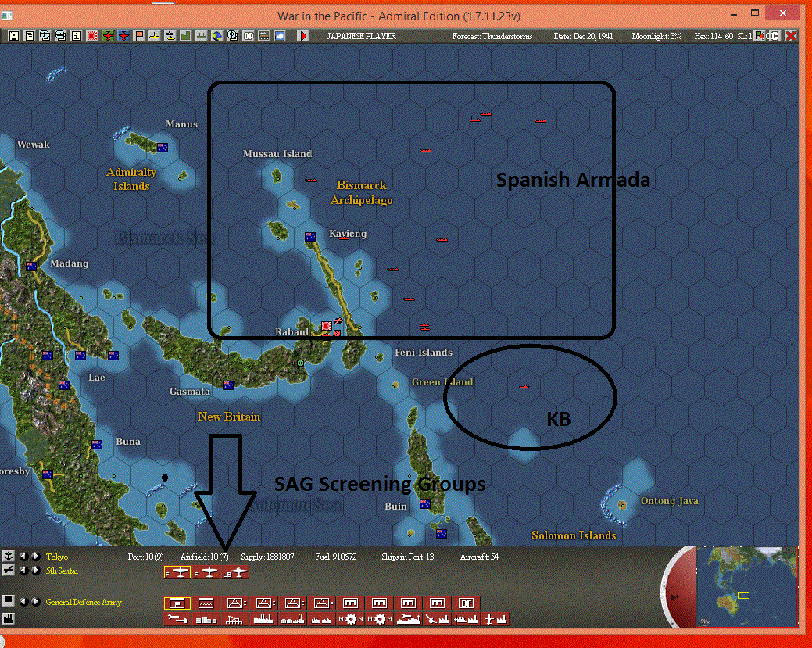Click the shipyard vessel industry icon
The height and width of the screenshot is (648, 812).
click(409, 619)
